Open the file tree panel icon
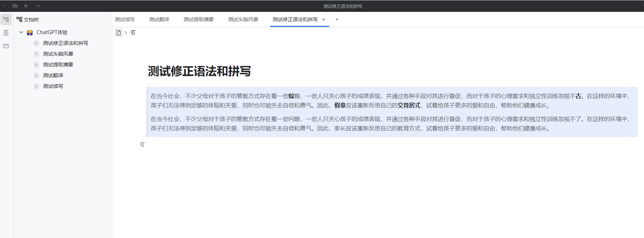Screen dimensions: 644x238 click(x=6, y=19)
